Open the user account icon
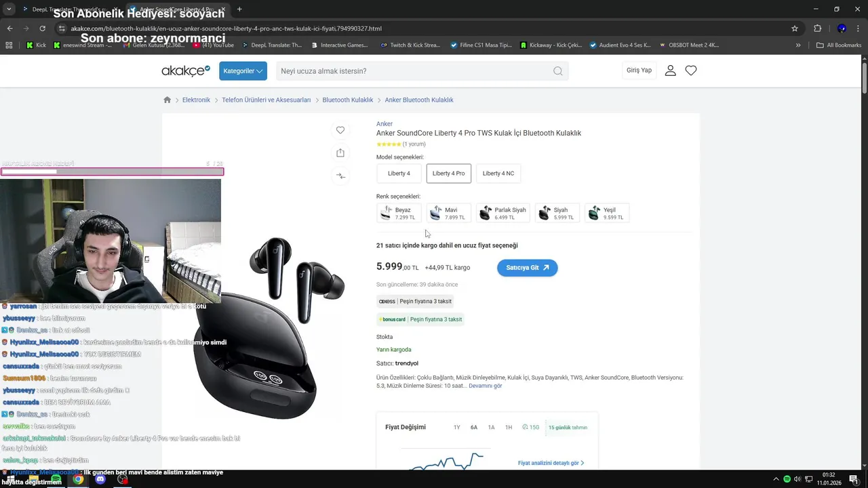Screen dimensions: 868x488 [671, 70]
